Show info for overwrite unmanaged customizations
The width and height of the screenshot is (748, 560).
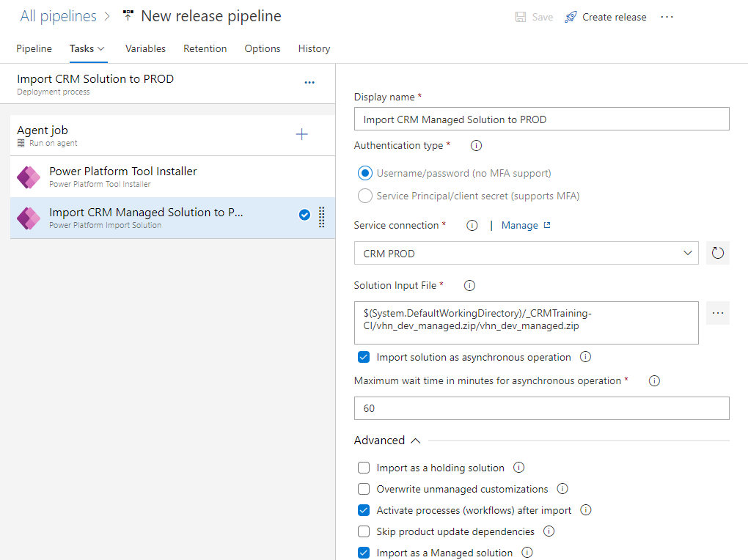[562, 489]
